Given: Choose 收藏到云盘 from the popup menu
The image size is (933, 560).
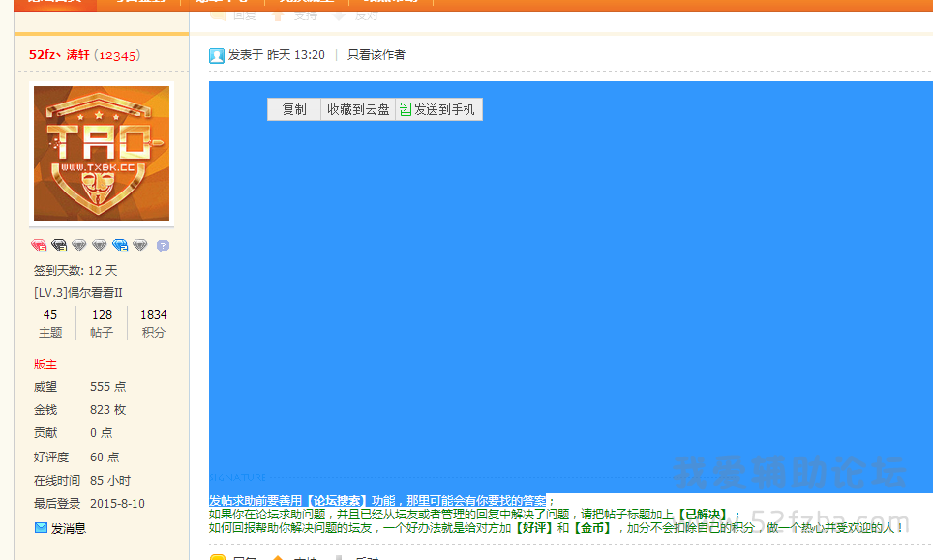Looking at the screenshot, I should coord(358,110).
